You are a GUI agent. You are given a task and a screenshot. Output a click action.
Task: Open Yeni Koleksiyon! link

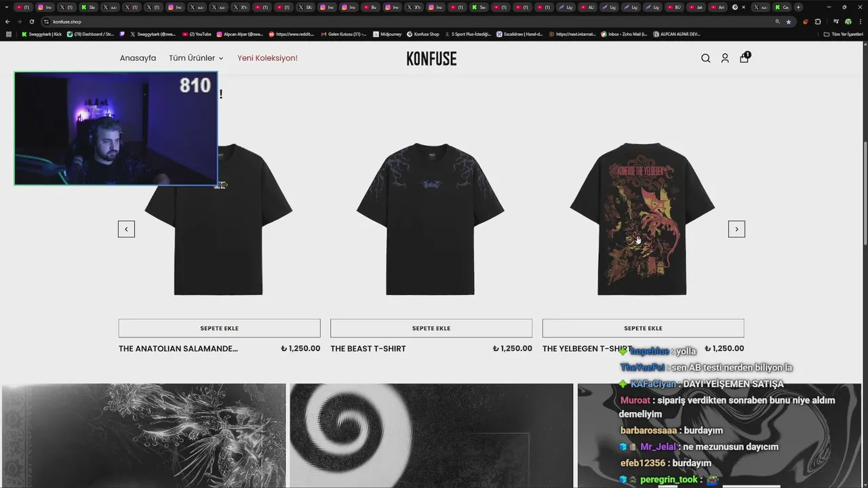(x=267, y=58)
